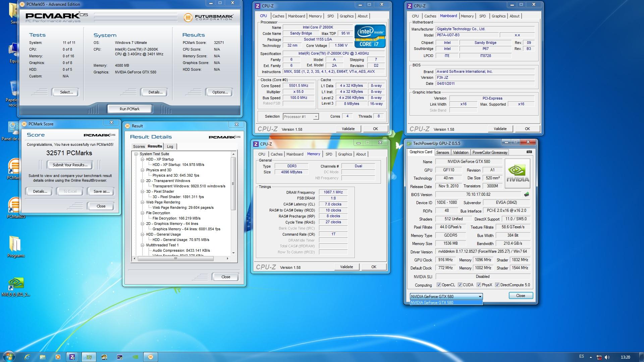This screenshot has height=362, width=644.
Task: Open the Windows Start menu
Action: (x=9, y=357)
